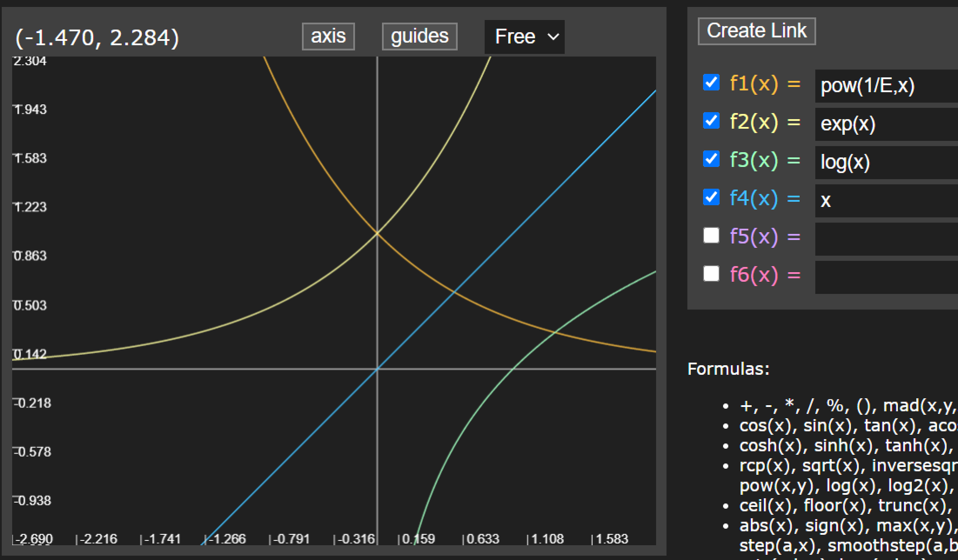This screenshot has width=958, height=560.
Task: Hide the f4(x) line via its checkbox
Action: (x=711, y=197)
